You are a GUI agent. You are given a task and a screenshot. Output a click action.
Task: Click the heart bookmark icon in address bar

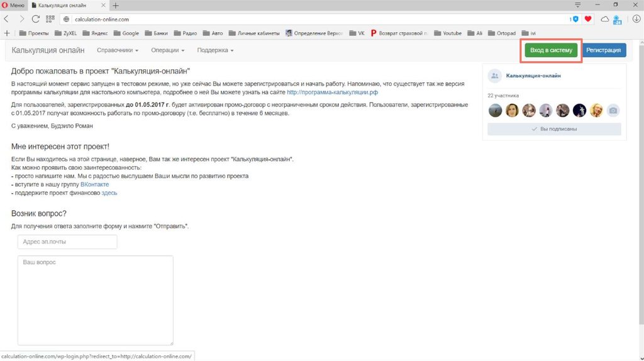(588, 19)
